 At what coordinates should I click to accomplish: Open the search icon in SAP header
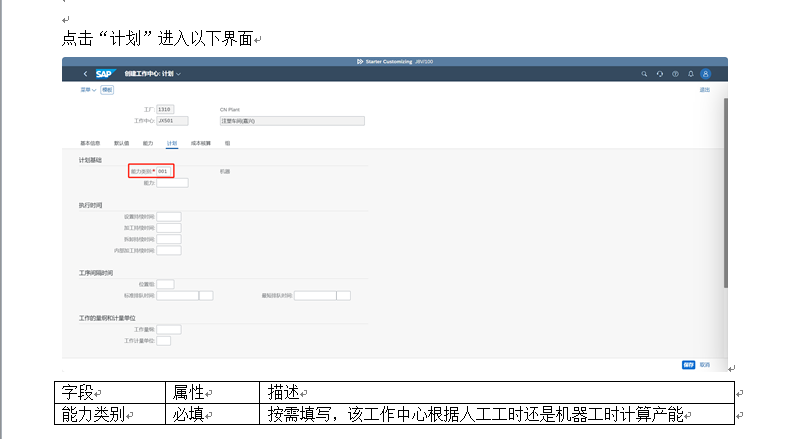[x=644, y=74]
